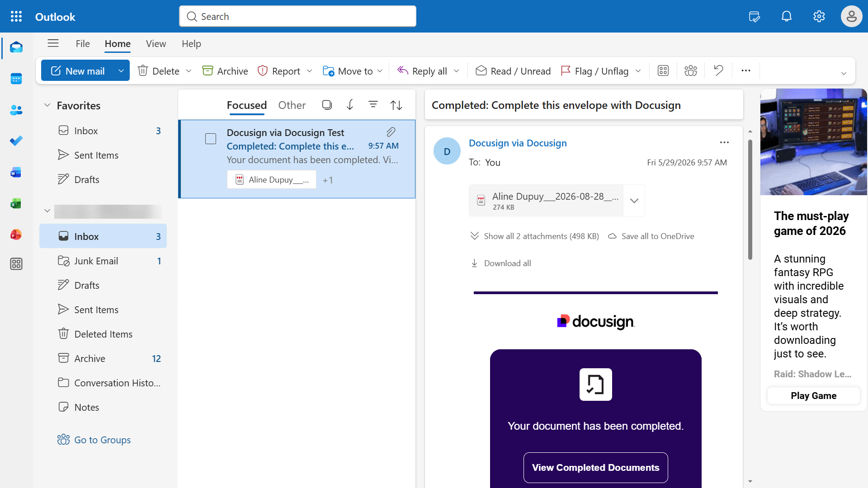The height and width of the screenshot is (488, 868).
Task: Click the reading pane scrollbar
Action: click(750, 200)
